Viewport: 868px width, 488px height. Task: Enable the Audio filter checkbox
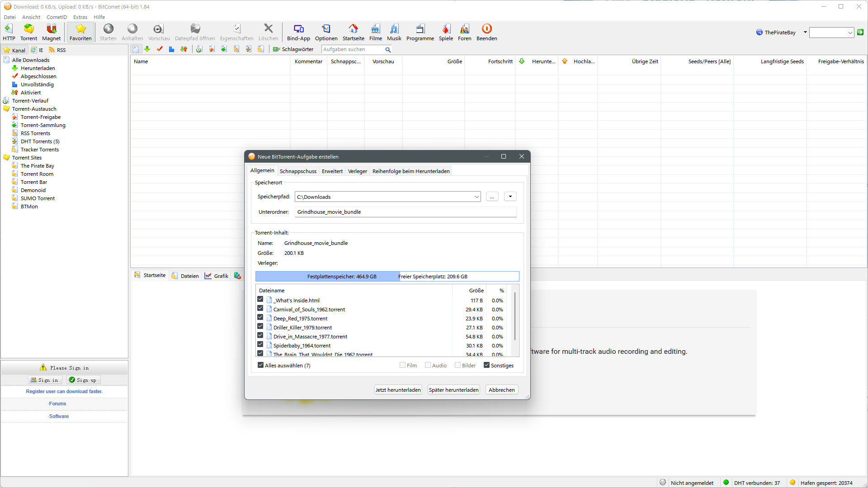(x=428, y=365)
